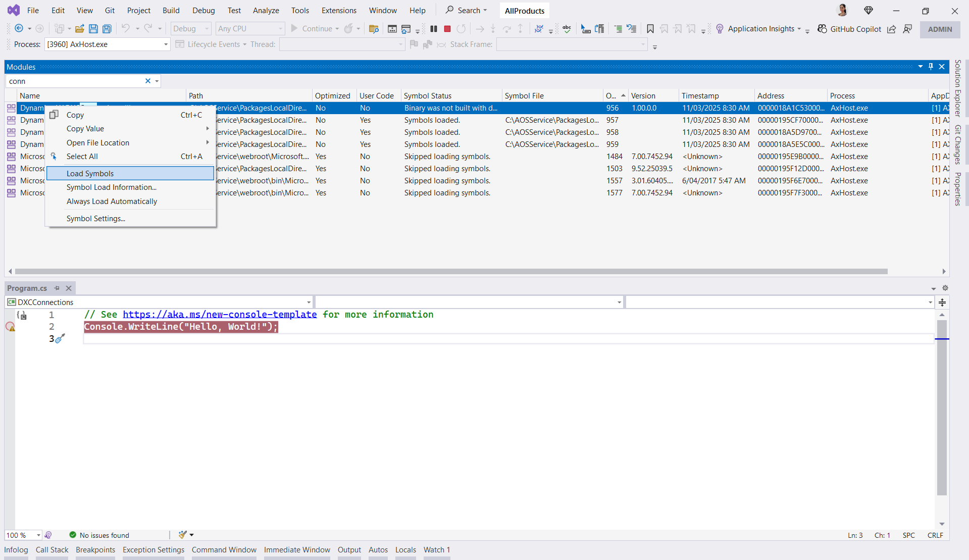Switch to the Call Stack tab
Viewport: 969px width, 560px height.
pyautogui.click(x=52, y=550)
